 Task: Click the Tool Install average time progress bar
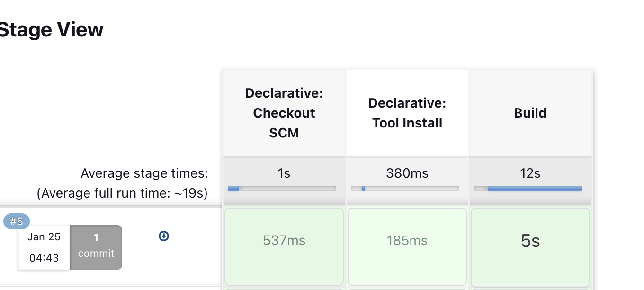tap(405, 189)
